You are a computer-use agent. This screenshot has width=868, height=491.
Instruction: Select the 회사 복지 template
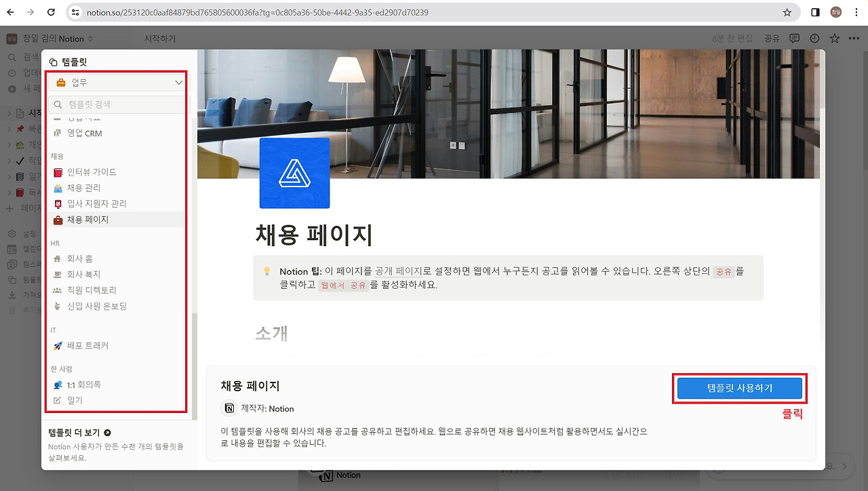tap(118, 275)
